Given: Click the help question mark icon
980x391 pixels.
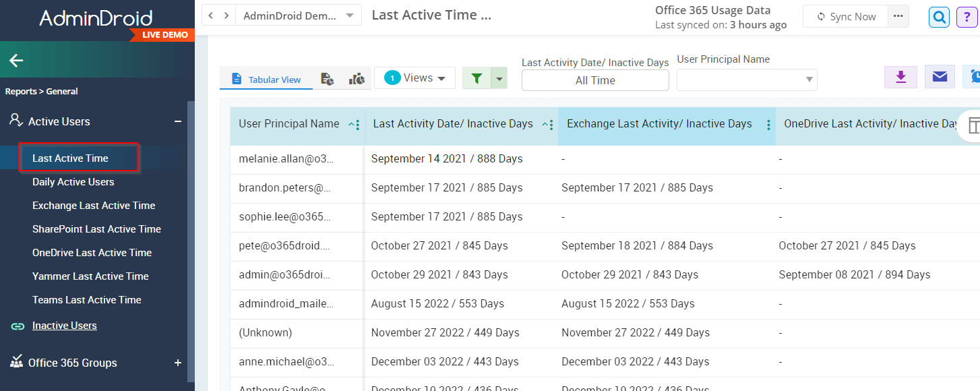Looking at the screenshot, I should [967, 17].
